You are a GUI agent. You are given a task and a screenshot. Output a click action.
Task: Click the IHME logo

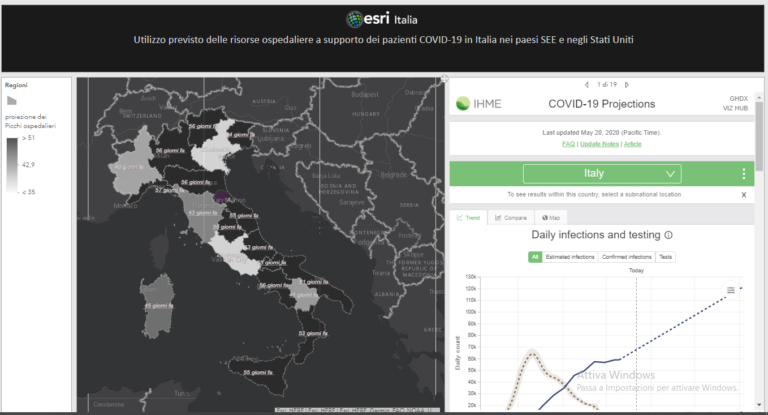click(x=478, y=104)
